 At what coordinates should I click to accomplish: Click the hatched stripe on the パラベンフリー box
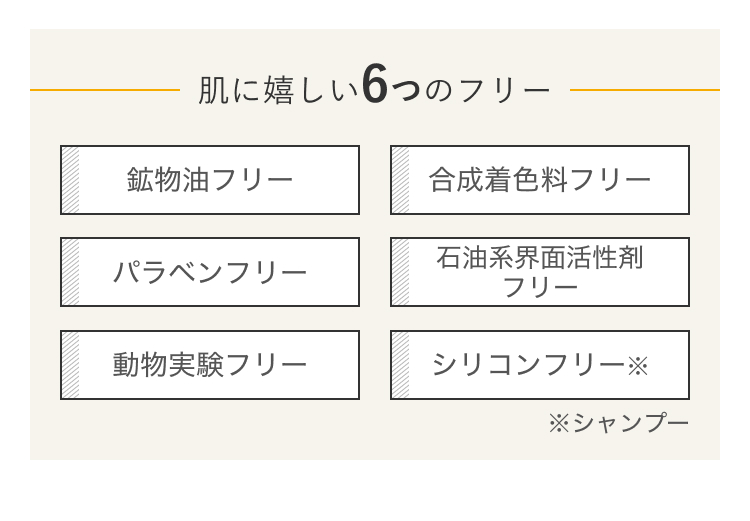coord(71,272)
